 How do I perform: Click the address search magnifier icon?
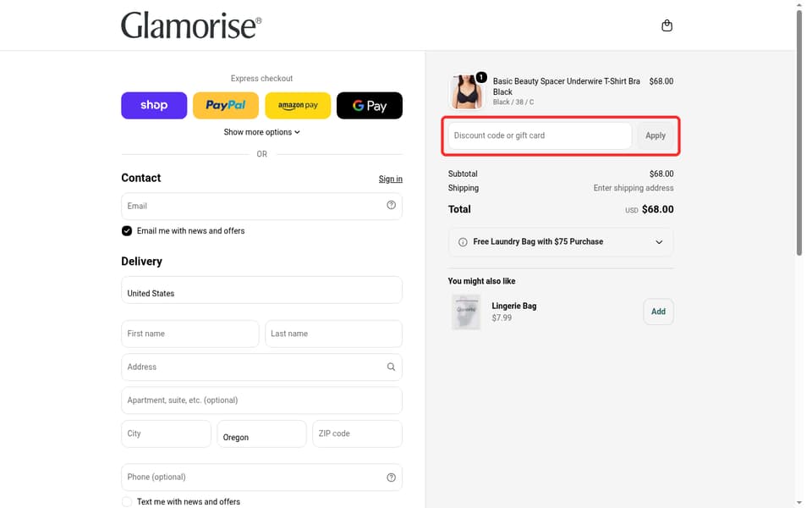(391, 367)
